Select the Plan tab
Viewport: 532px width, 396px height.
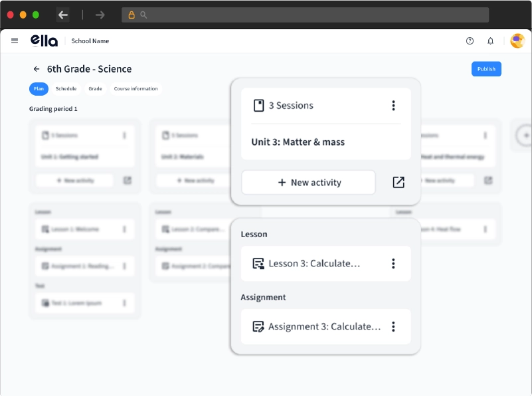[39, 89]
